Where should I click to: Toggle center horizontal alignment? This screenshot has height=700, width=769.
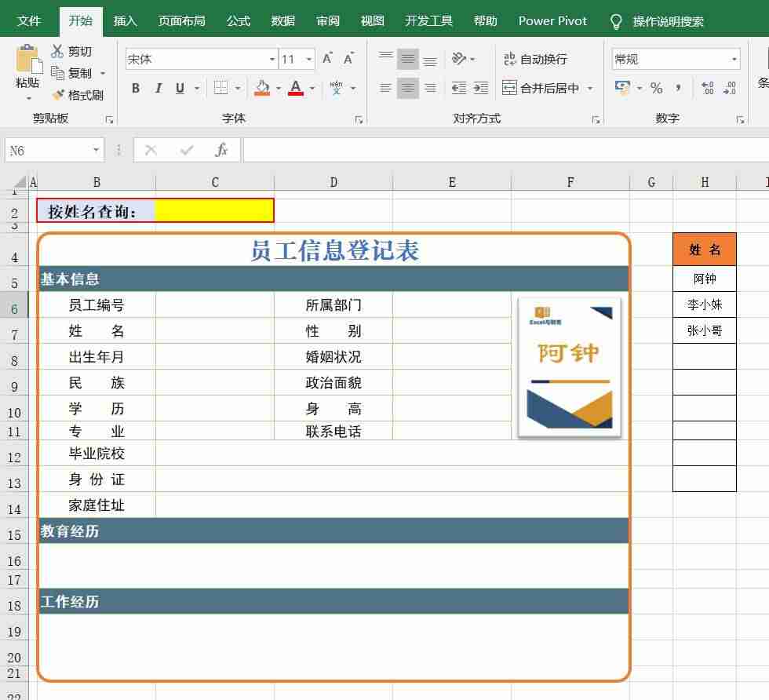click(408, 89)
